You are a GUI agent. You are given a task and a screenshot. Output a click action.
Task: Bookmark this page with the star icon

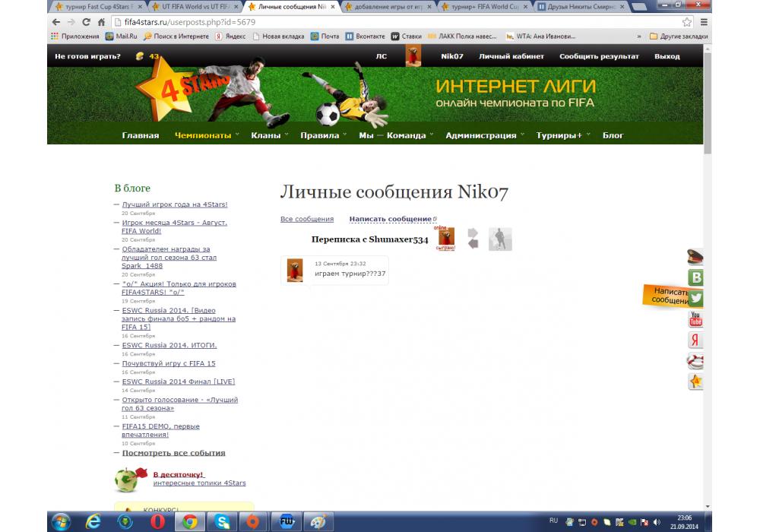point(686,22)
